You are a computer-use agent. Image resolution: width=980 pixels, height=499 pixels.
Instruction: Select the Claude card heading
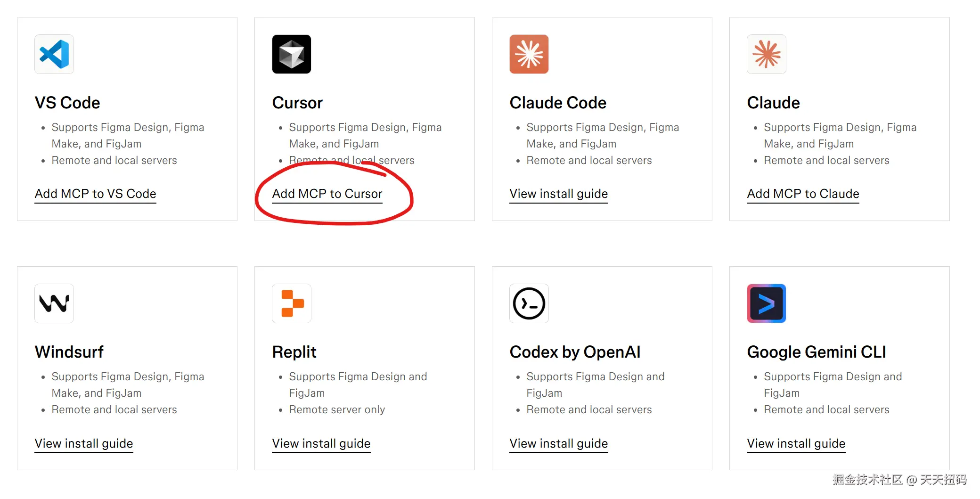(774, 103)
